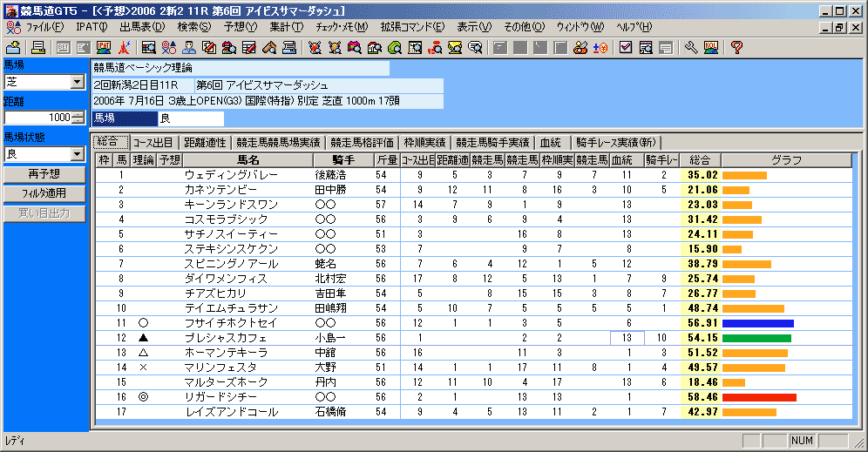
Task: Click the red radio tower icon
Action: [x=125, y=47]
